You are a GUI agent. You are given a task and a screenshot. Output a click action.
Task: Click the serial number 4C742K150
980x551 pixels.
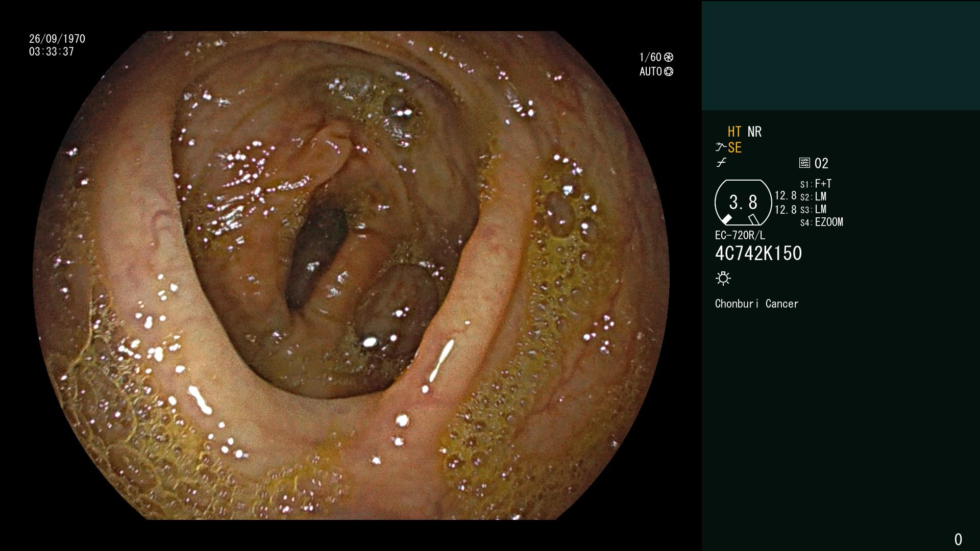click(x=758, y=254)
